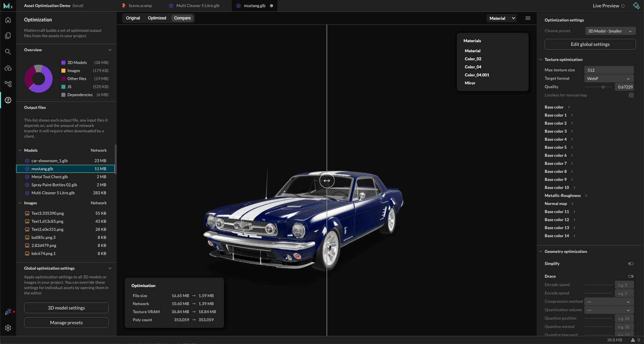Enable Lossless for normal map checkbox
The height and width of the screenshot is (344, 644).
tap(631, 95)
